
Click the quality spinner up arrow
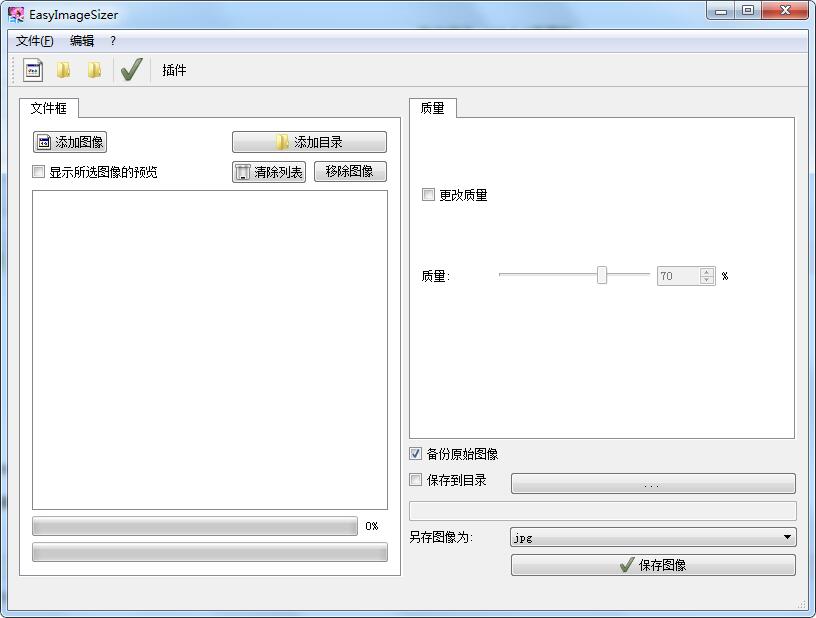(707, 272)
